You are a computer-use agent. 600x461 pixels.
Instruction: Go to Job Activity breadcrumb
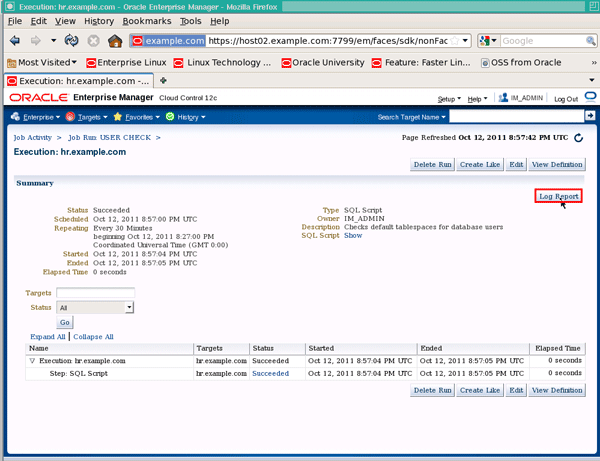33,137
